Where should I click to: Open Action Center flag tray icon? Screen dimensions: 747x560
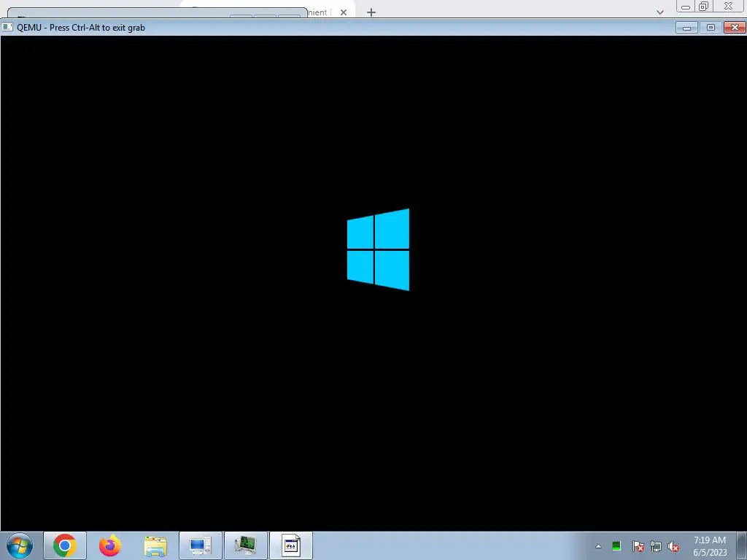(638, 546)
